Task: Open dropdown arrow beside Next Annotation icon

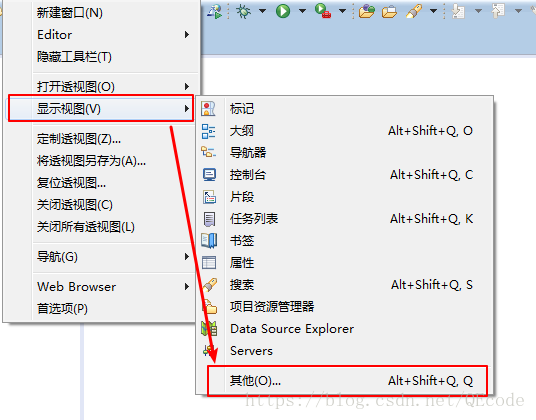Action: (x=479, y=11)
